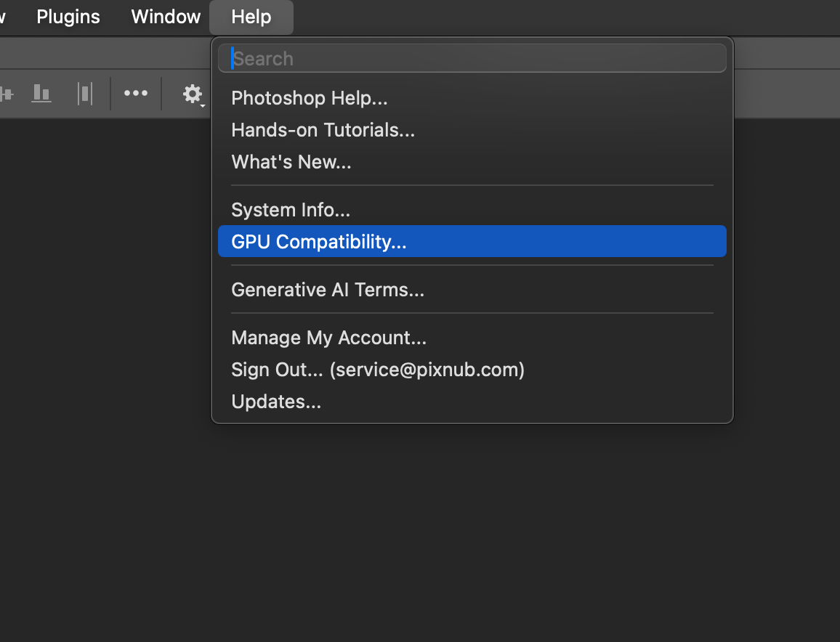Screen dimensions: 840x642
Task: Click the align vertical centers icon
Action: pyautogui.click(x=6, y=94)
